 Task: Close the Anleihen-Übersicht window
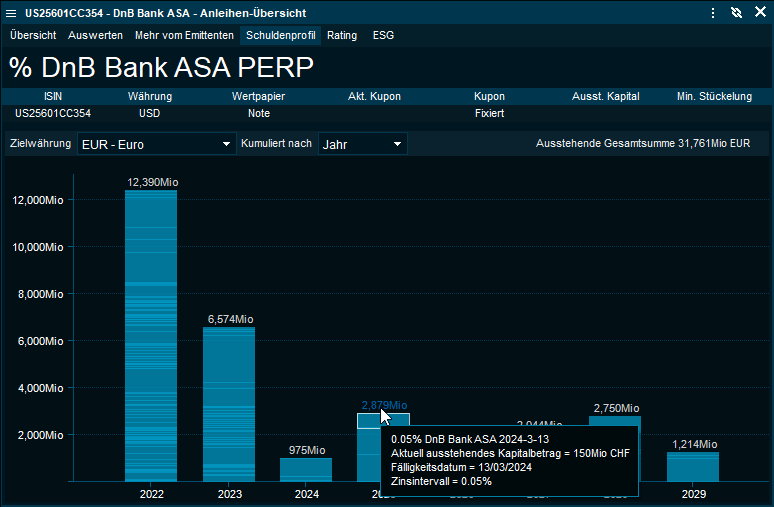(x=759, y=13)
